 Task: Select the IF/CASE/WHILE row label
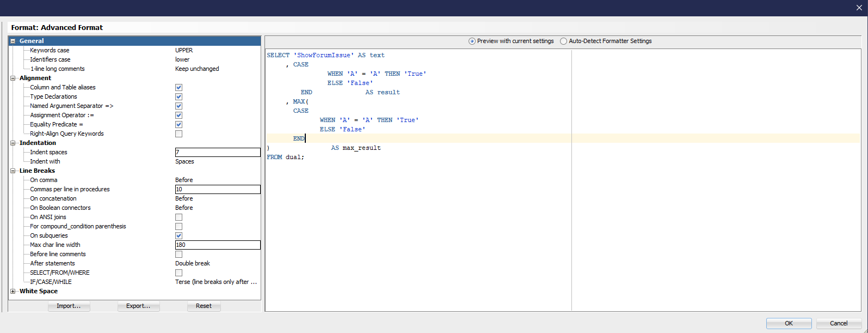51,282
